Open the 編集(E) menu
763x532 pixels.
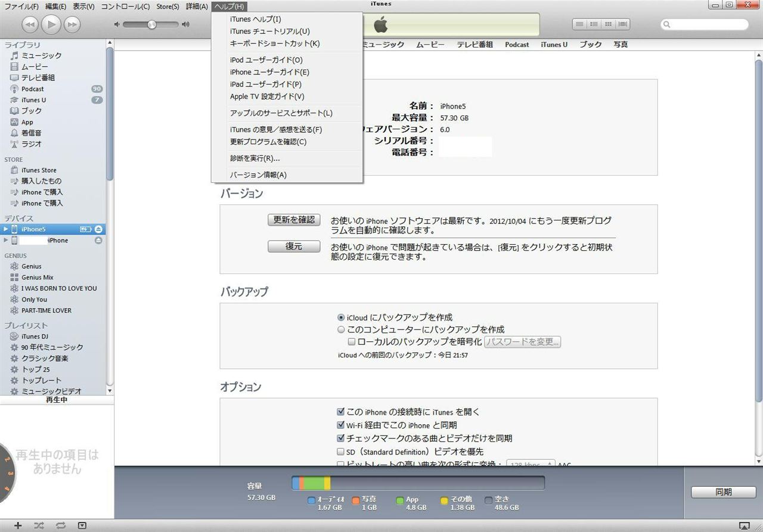pos(55,7)
